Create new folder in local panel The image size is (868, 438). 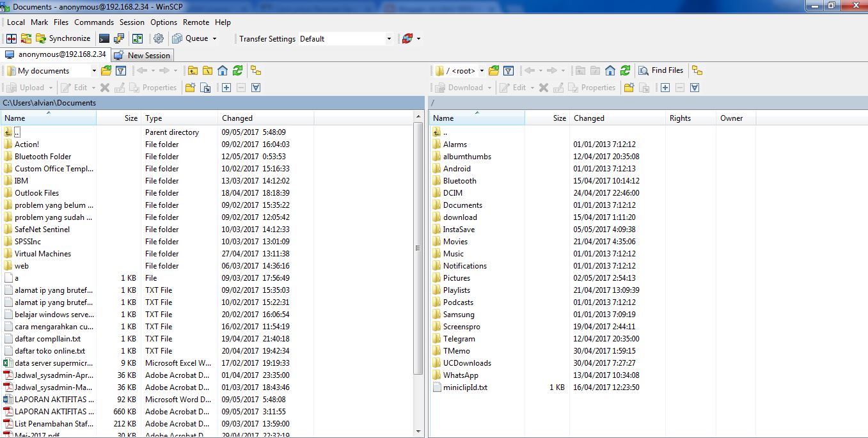pos(190,88)
